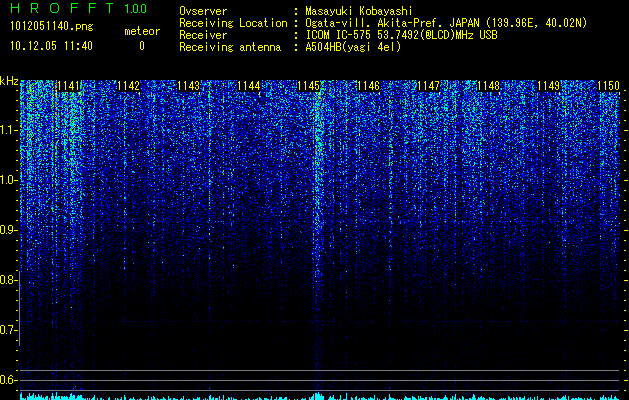Click the 1.1 kHz axis label

click(8, 130)
